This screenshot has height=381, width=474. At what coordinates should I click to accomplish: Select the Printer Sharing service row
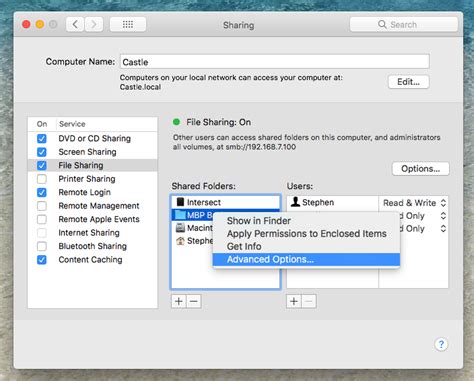93,179
